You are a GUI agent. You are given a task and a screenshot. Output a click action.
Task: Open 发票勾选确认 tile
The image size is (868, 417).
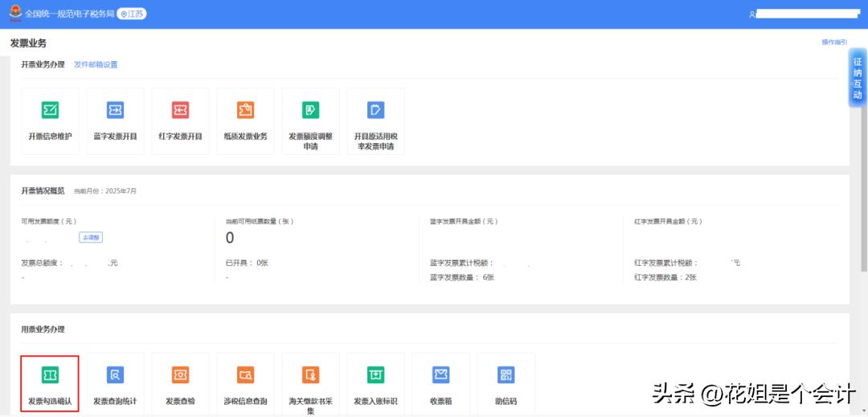click(x=50, y=384)
